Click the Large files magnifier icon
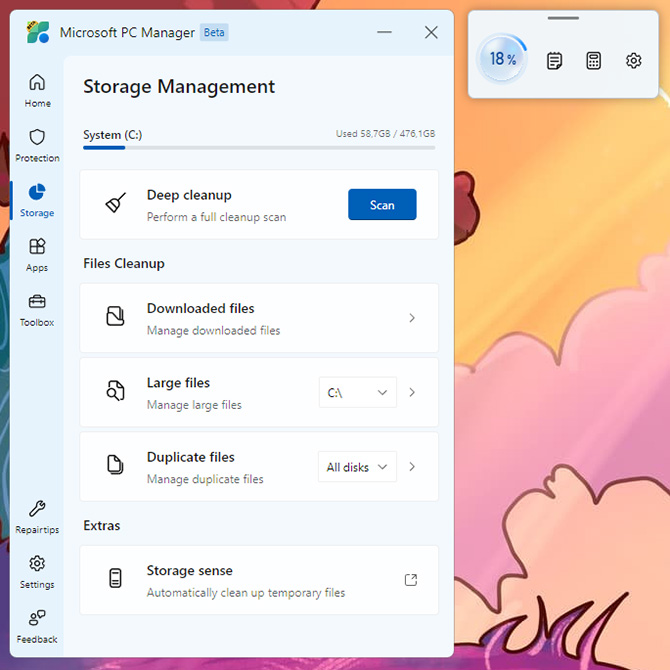Screen dimensions: 670x670 click(x=115, y=390)
